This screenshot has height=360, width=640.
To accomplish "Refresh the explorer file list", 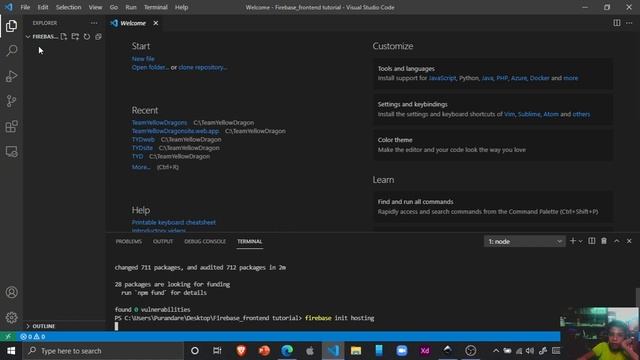I will (x=87, y=37).
